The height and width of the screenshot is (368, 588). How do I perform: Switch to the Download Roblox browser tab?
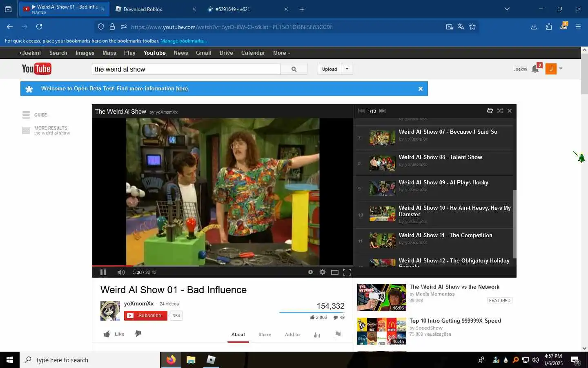[x=156, y=9]
